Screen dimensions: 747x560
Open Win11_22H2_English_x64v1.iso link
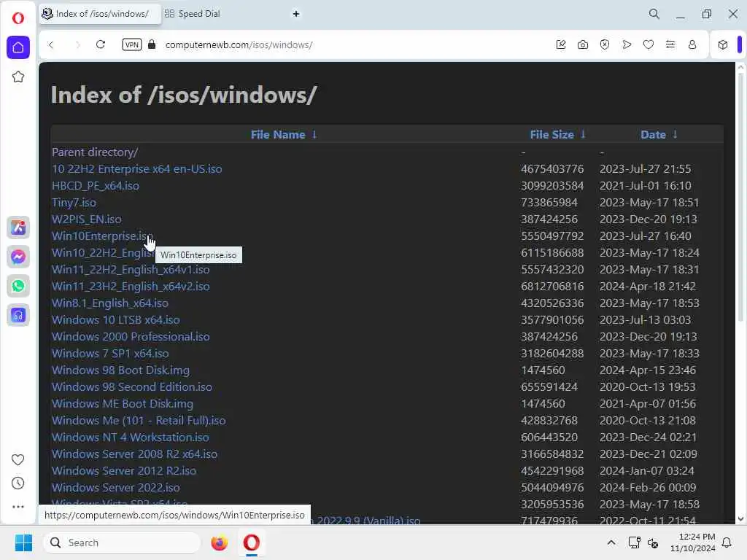click(131, 270)
